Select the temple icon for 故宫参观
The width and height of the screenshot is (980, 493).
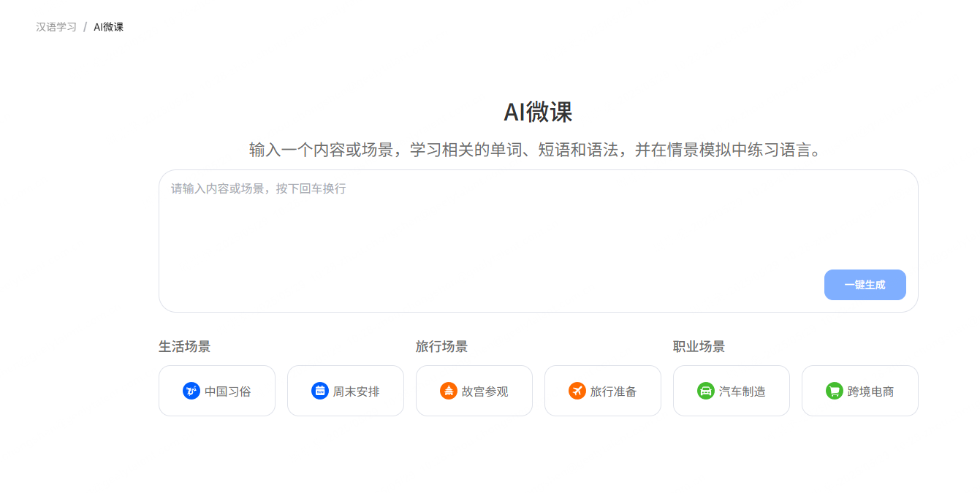click(x=449, y=391)
